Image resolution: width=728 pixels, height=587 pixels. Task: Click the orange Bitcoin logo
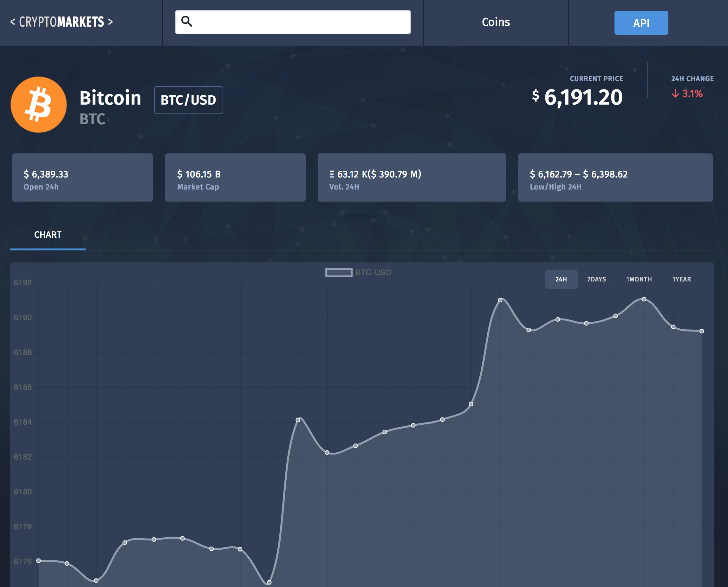pos(39,105)
